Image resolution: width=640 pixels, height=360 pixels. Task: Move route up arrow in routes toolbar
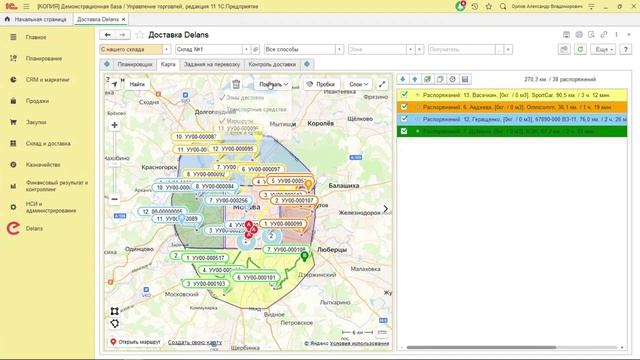415,79
